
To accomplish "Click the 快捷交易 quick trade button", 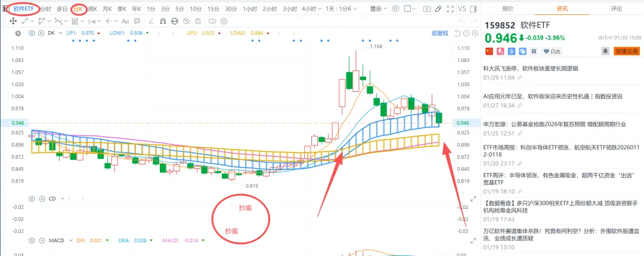I will (x=626, y=51).
